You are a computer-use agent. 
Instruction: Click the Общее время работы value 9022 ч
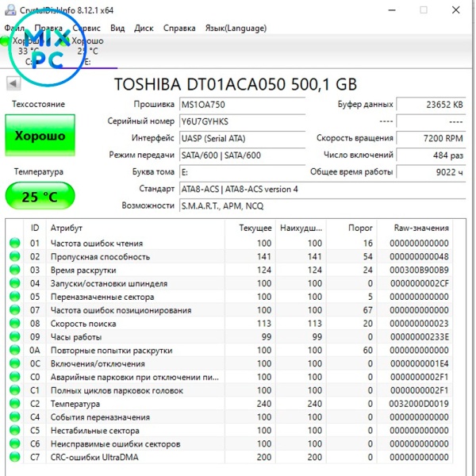431,172
